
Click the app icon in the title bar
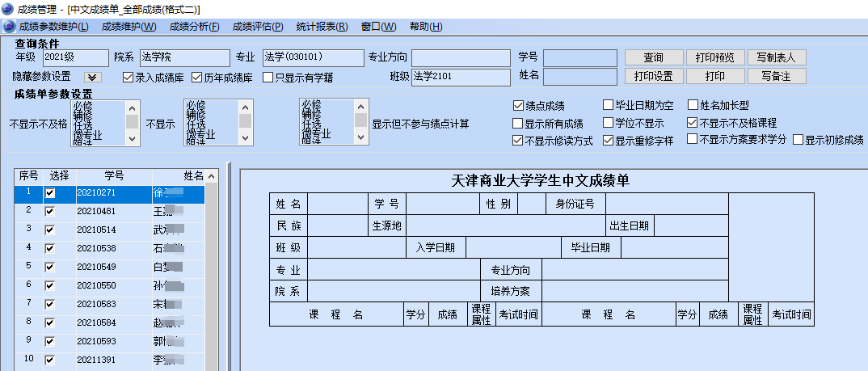[x=7, y=8]
